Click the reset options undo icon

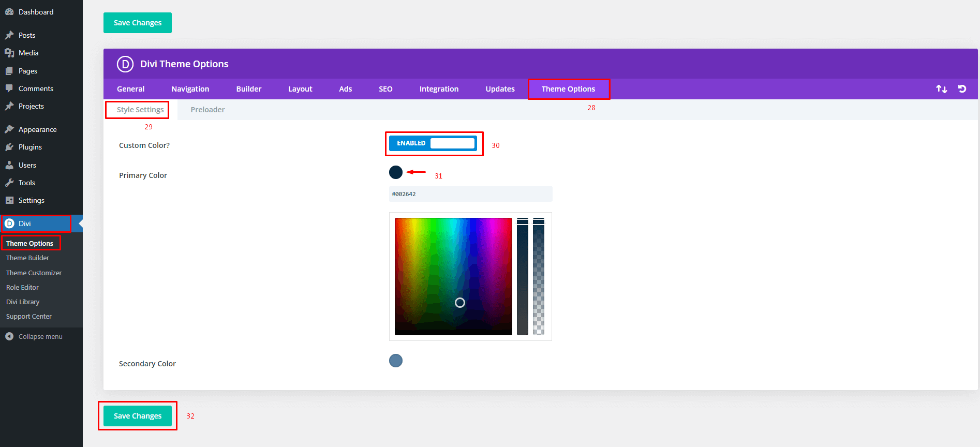962,89
